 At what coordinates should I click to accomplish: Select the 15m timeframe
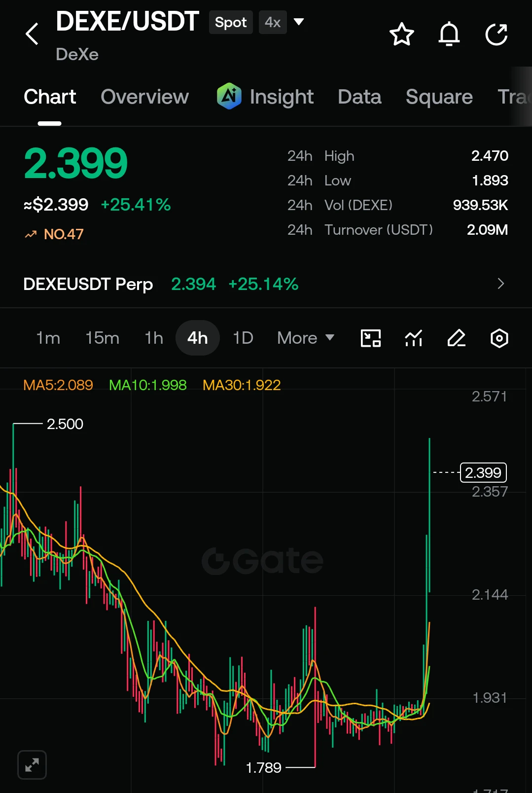click(x=102, y=338)
